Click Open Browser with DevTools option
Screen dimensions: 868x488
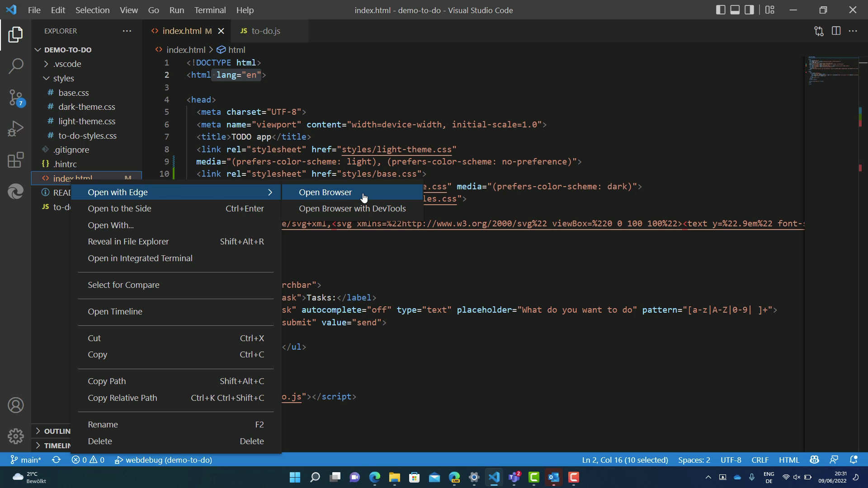click(x=353, y=208)
